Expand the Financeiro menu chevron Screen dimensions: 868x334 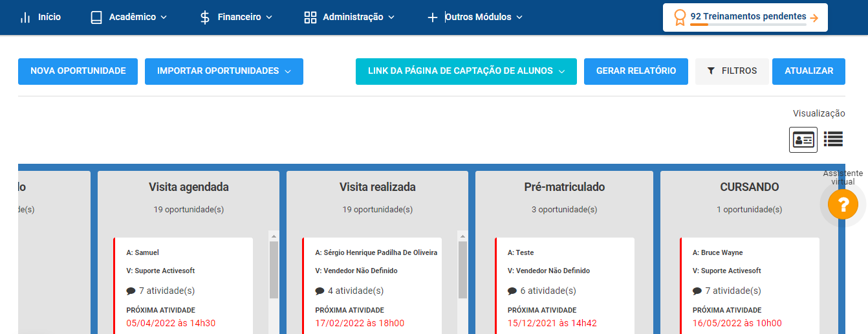tap(269, 17)
